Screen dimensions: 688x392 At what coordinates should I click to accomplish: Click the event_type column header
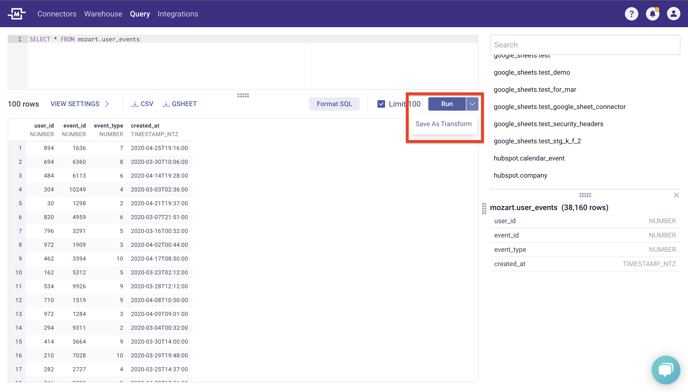[x=108, y=126]
